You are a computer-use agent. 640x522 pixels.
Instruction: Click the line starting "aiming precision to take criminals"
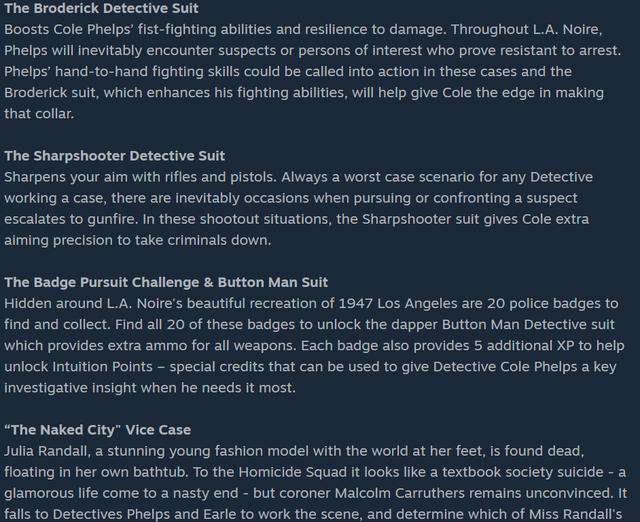click(x=138, y=240)
